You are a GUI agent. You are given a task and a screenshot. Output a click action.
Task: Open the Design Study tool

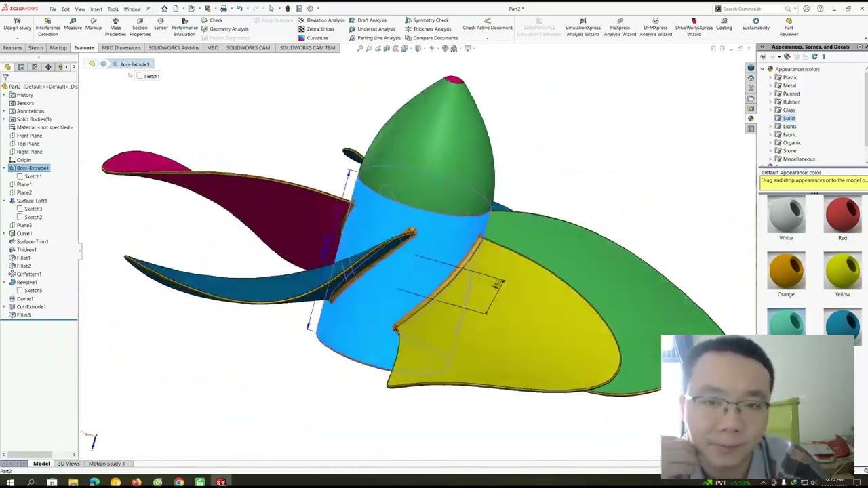click(x=17, y=24)
